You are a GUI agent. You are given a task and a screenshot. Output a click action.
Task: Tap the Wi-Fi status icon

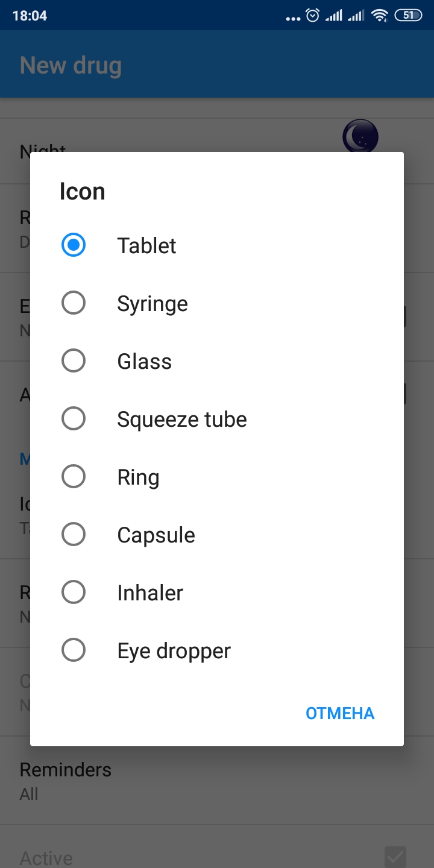click(379, 16)
